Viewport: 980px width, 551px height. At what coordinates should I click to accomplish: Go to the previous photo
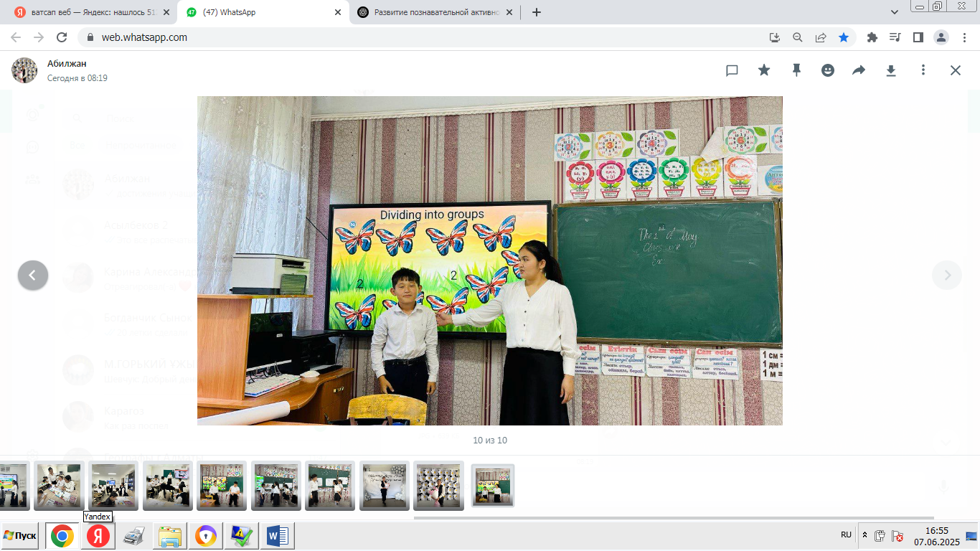pyautogui.click(x=33, y=275)
